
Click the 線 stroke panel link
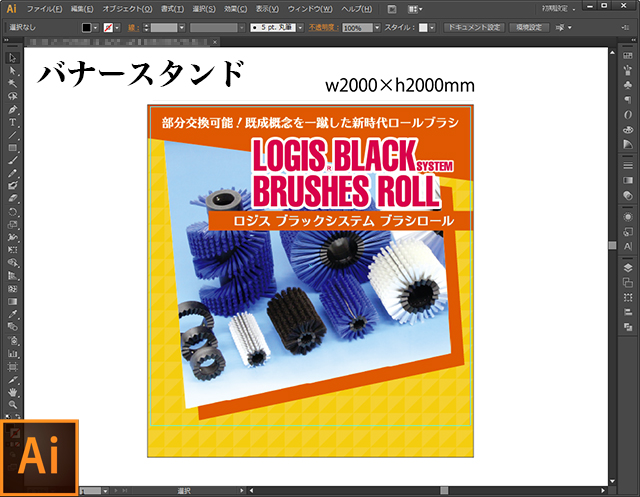133,28
